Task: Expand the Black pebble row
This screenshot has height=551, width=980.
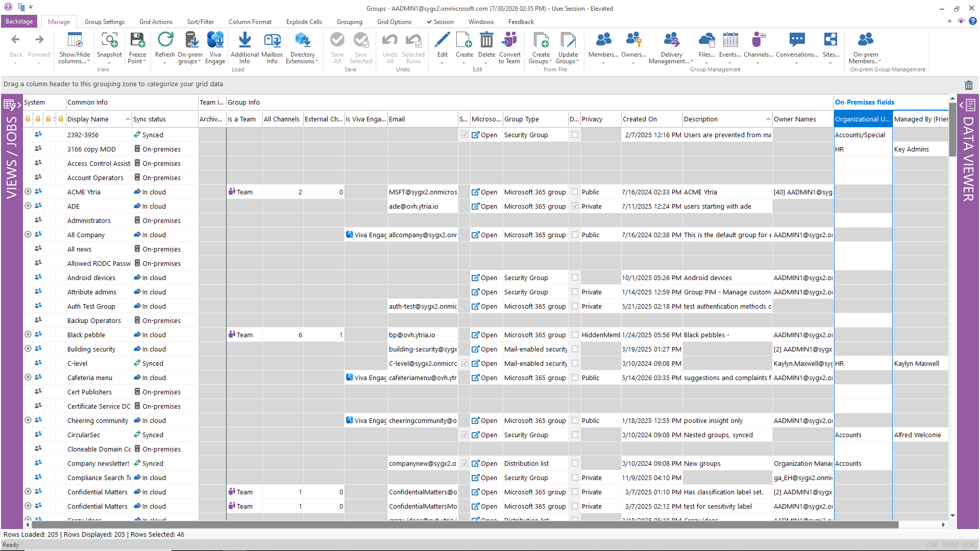Action: coord(28,334)
